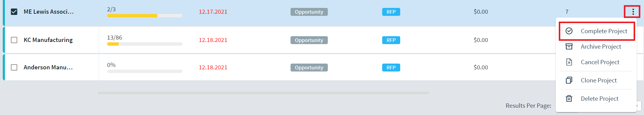Click the Clone Project copy icon
The image size is (644, 115).
[569, 80]
